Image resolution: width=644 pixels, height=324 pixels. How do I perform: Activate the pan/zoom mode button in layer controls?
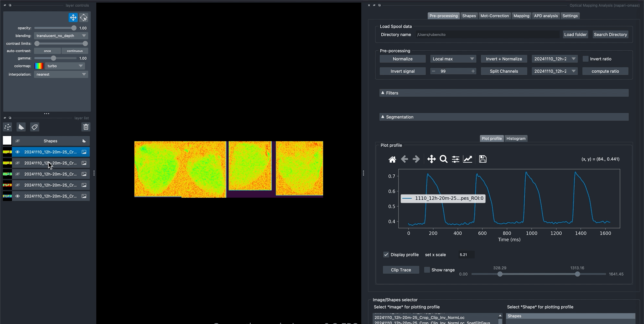pos(73,18)
